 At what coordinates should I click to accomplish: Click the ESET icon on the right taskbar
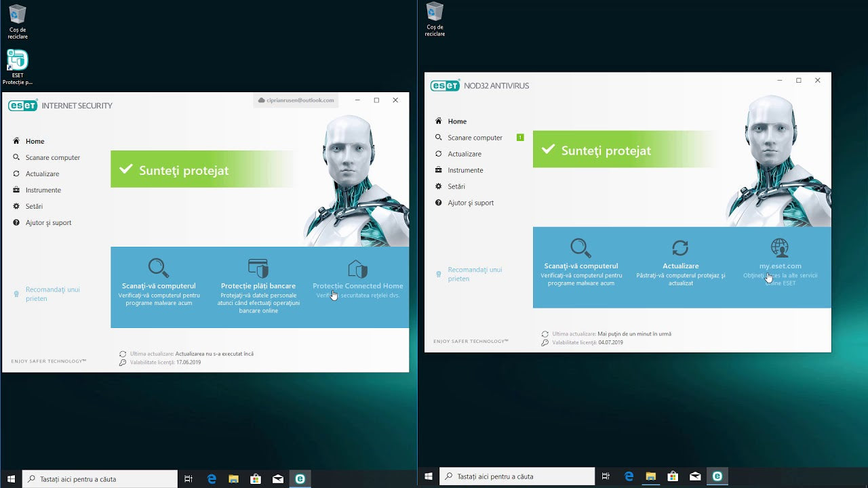point(717,476)
